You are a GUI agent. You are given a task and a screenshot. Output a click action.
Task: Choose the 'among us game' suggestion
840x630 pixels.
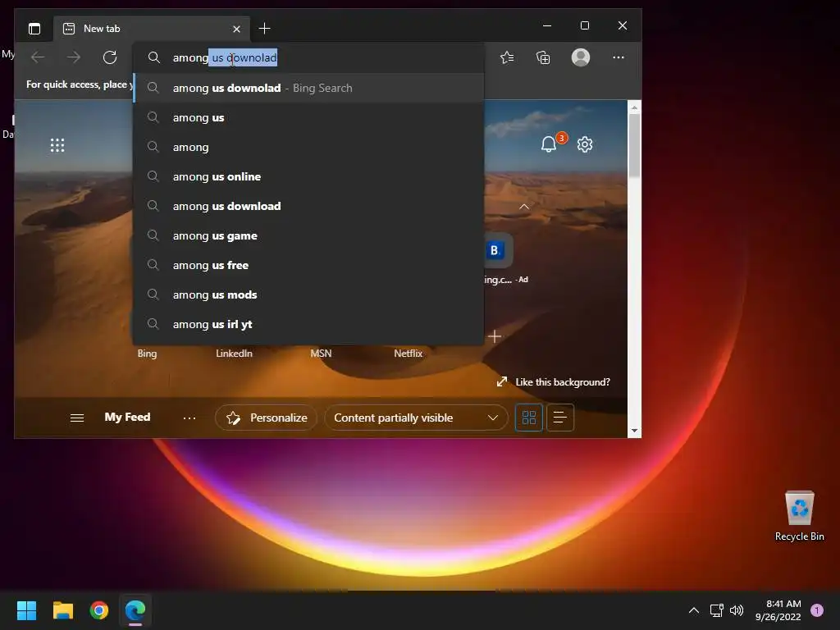pos(308,235)
